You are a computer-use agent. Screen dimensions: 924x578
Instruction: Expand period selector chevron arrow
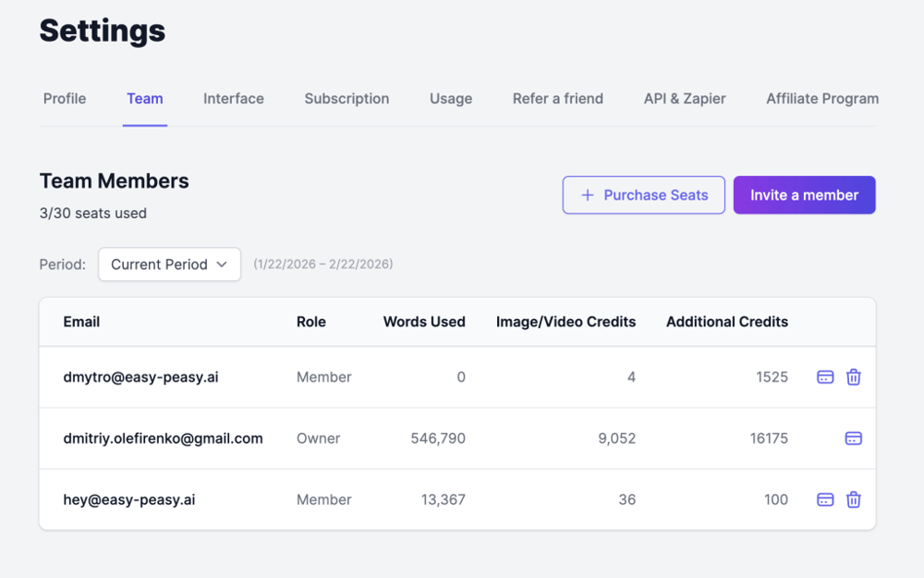222,264
